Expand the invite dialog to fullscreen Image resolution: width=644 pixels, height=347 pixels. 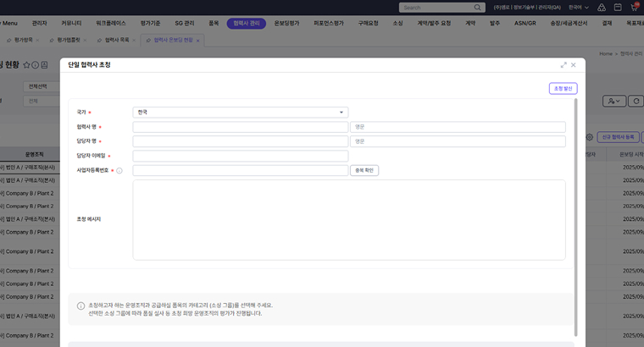[x=563, y=64]
